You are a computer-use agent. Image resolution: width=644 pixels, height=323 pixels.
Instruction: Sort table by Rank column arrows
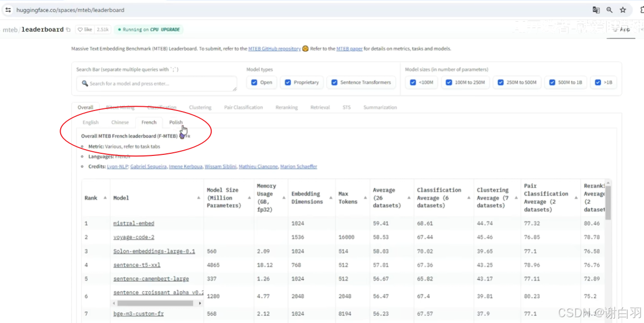[105, 198]
